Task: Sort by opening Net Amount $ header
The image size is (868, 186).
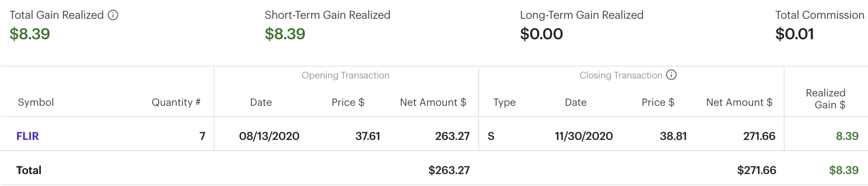Action: tap(433, 102)
